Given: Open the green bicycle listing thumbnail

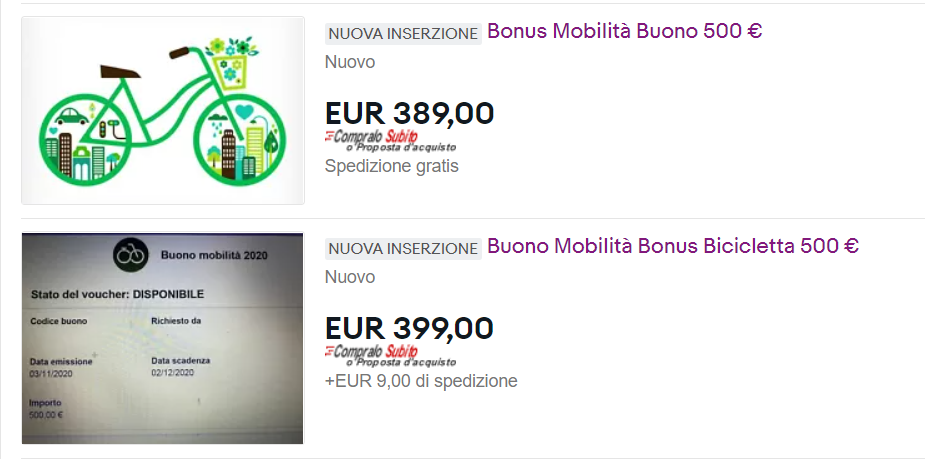Looking at the screenshot, I should click(x=162, y=110).
